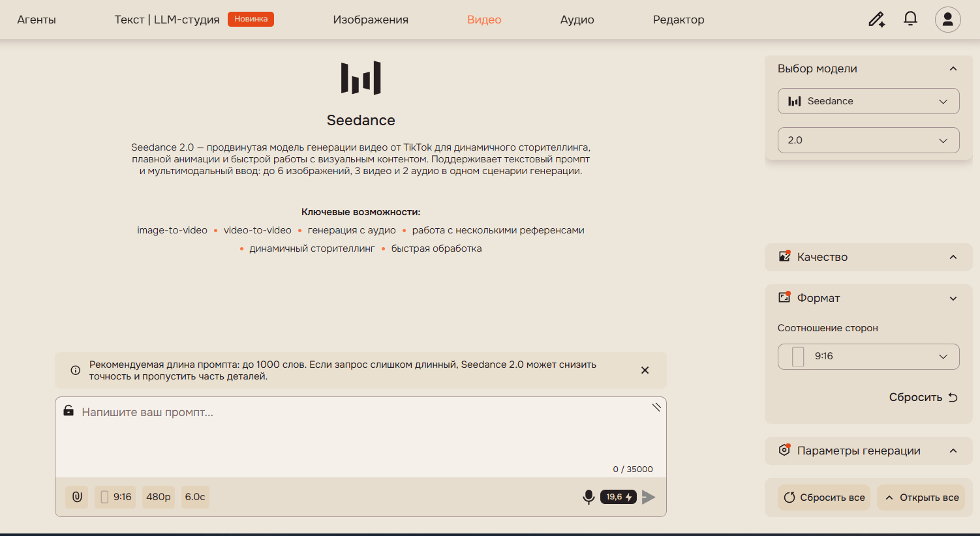This screenshot has width=980, height=536.
Task: Open the 9:16 chip under prompt
Action: point(115,497)
